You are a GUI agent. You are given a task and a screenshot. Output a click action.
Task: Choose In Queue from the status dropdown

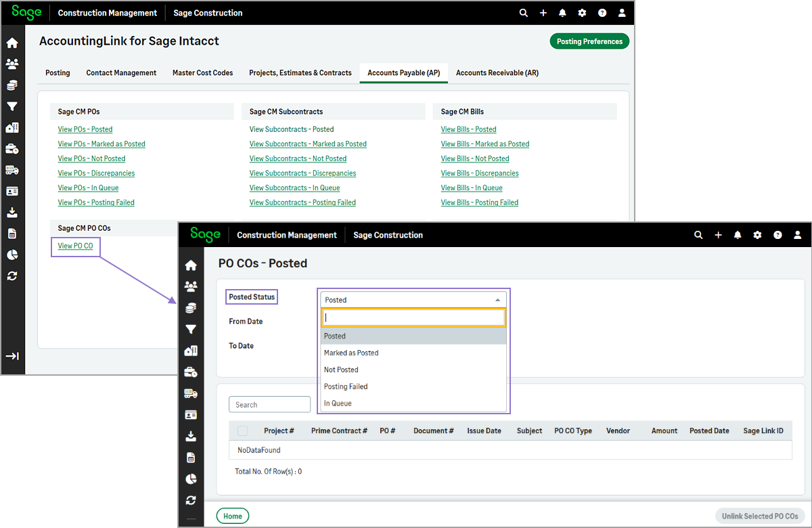[413, 403]
